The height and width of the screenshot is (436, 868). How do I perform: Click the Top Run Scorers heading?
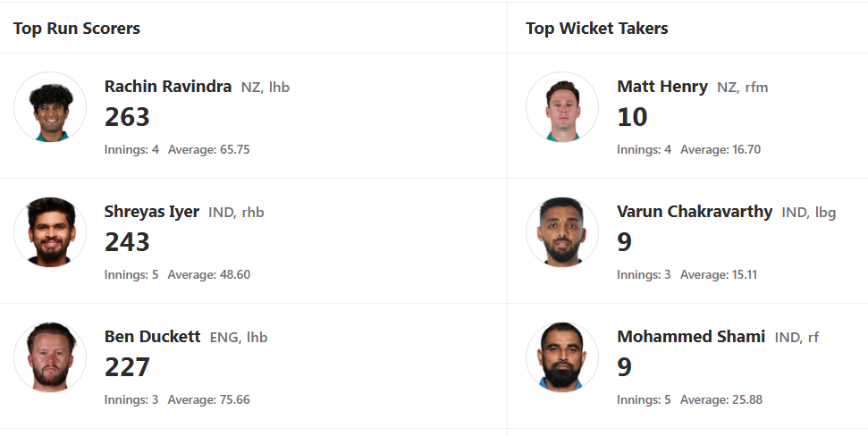(76, 29)
